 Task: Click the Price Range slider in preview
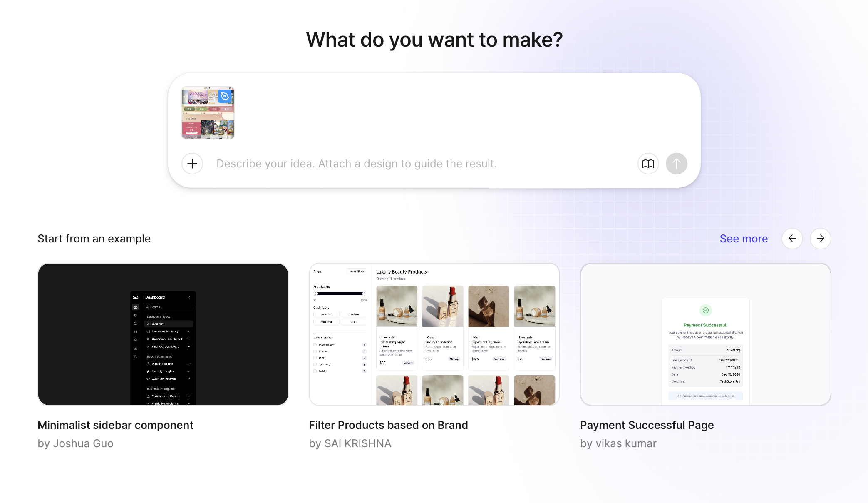(x=340, y=294)
